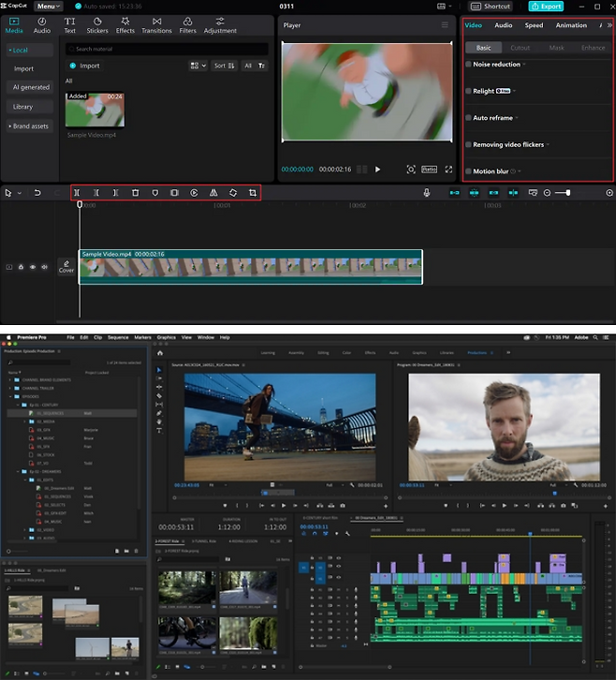
Task: Click the Export button
Action: [546, 7]
